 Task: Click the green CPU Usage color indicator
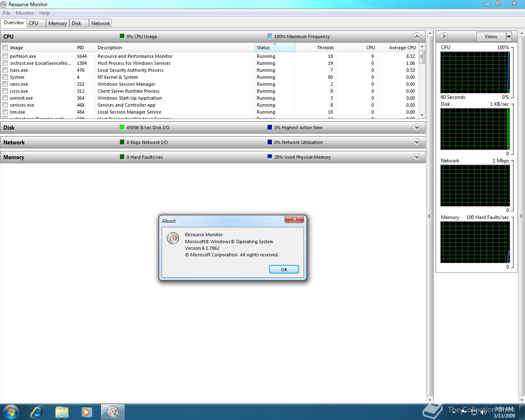[122, 36]
